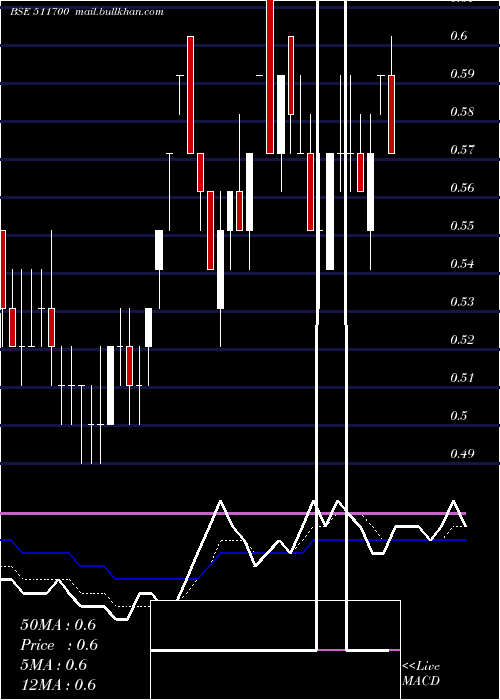The height and width of the screenshot is (700, 500).
Task: Select the 0.49 price axis label
Action: pyautogui.click(x=462, y=454)
